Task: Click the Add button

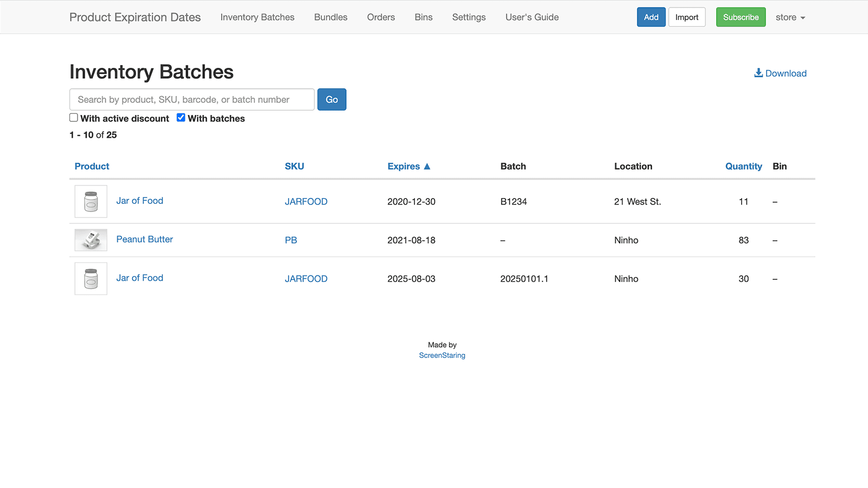Action: pos(650,17)
